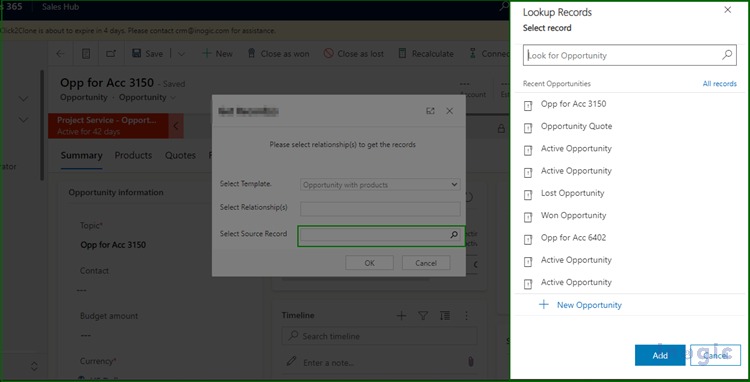Open the Summary tab
The width and height of the screenshot is (750, 382).
point(81,155)
